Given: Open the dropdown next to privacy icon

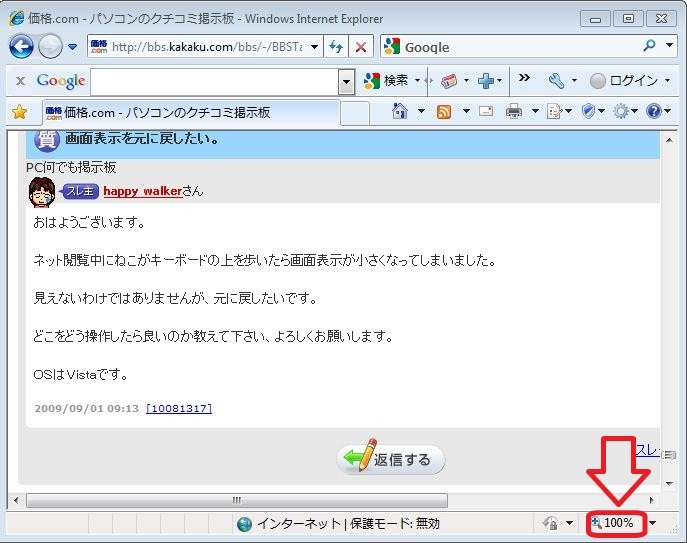Looking at the screenshot, I should (x=569, y=523).
